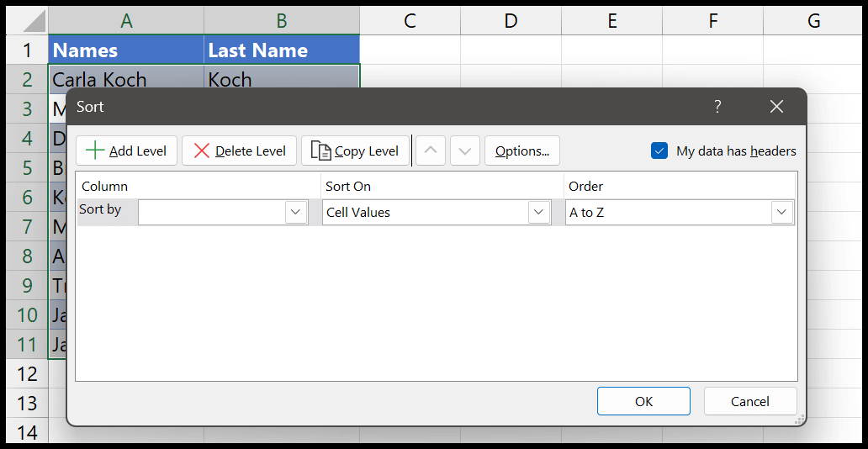The height and width of the screenshot is (449, 868).
Task: Select column A header
Action: pos(126,21)
